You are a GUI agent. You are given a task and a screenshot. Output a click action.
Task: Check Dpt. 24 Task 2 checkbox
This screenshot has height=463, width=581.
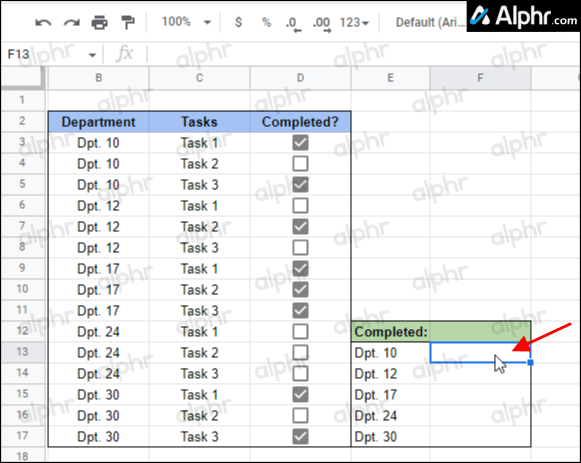[300, 352]
